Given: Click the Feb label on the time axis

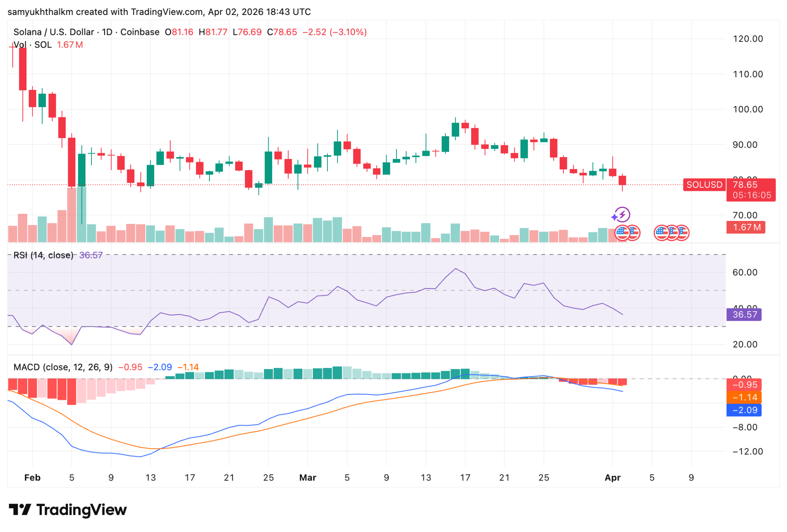Looking at the screenshot, I should click(32, 477).
